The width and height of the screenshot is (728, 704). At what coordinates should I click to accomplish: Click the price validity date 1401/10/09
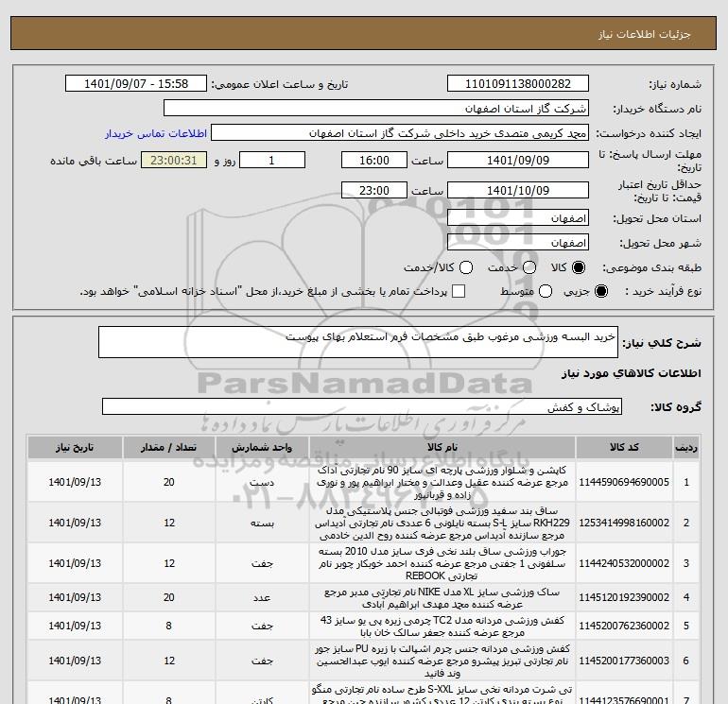[x=518, y=191]
